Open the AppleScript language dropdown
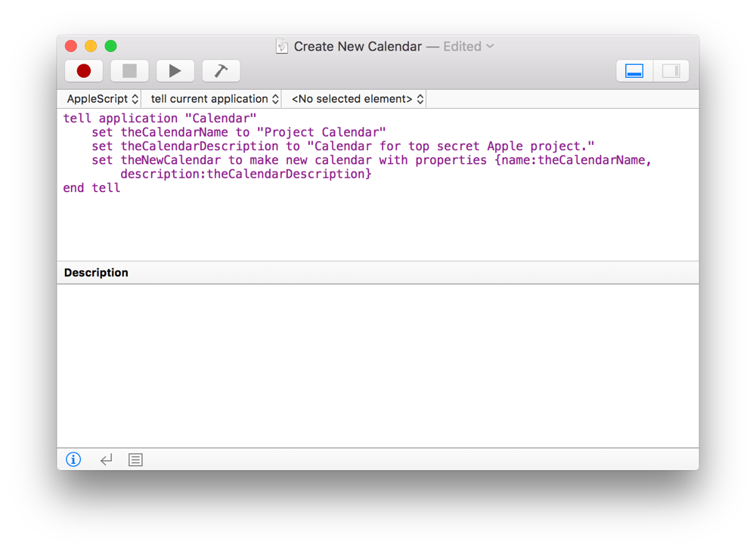The height and width of the screenshot is (553, 756). (x=102, y=99)
